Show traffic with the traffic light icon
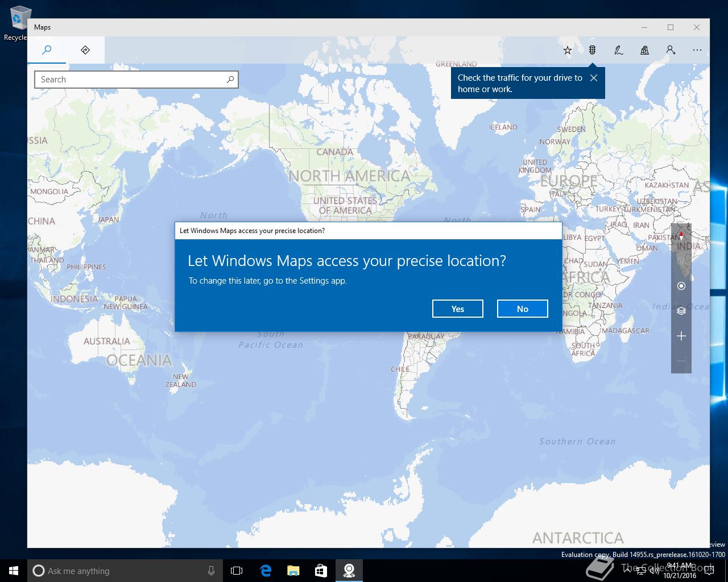728x582 pixels. coord(592,50)
